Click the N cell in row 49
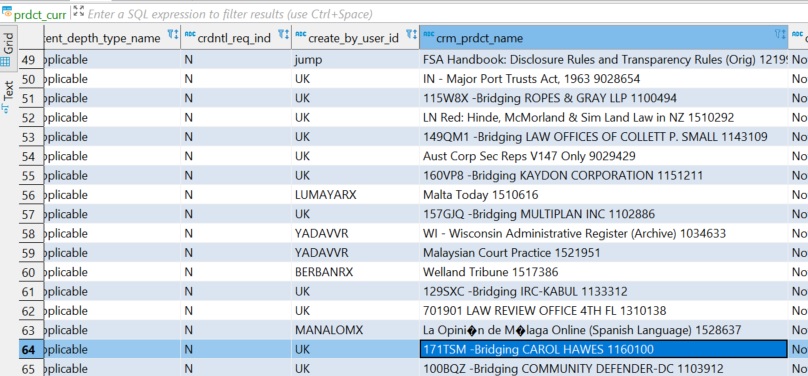This screenshot has height=376, width=808. [236, 60]
